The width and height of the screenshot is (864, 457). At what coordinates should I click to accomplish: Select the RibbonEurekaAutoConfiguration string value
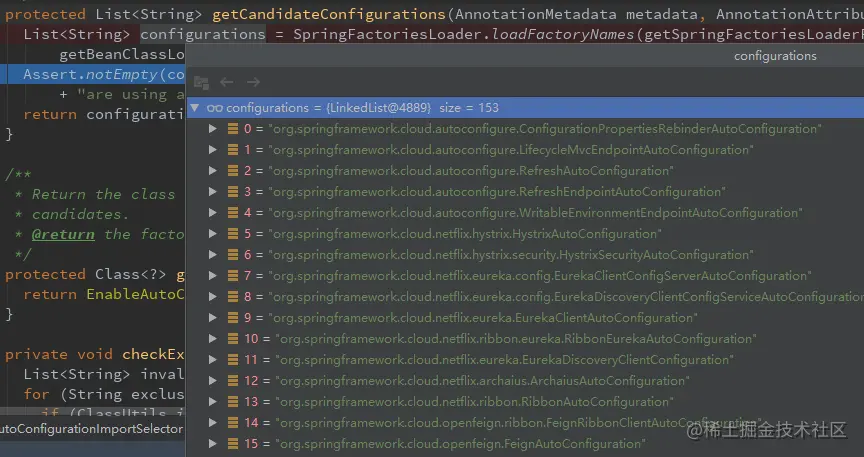[x=516, y=338]
